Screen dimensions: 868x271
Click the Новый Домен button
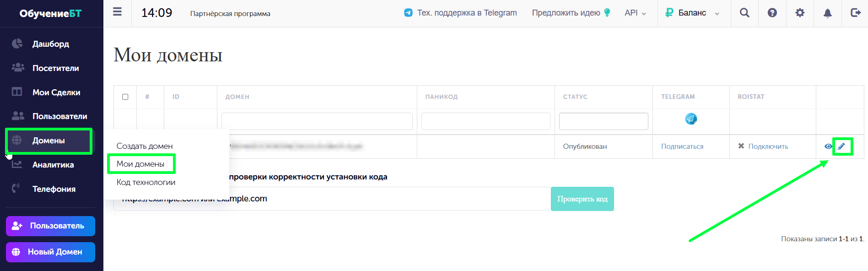click(x=50, y=252)
